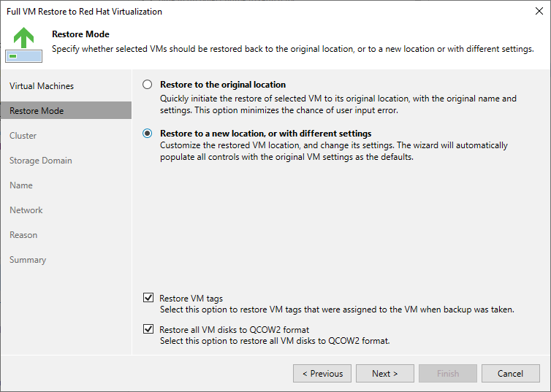
Task: Switch to the Reason step
Action: [x=23, y=235]
